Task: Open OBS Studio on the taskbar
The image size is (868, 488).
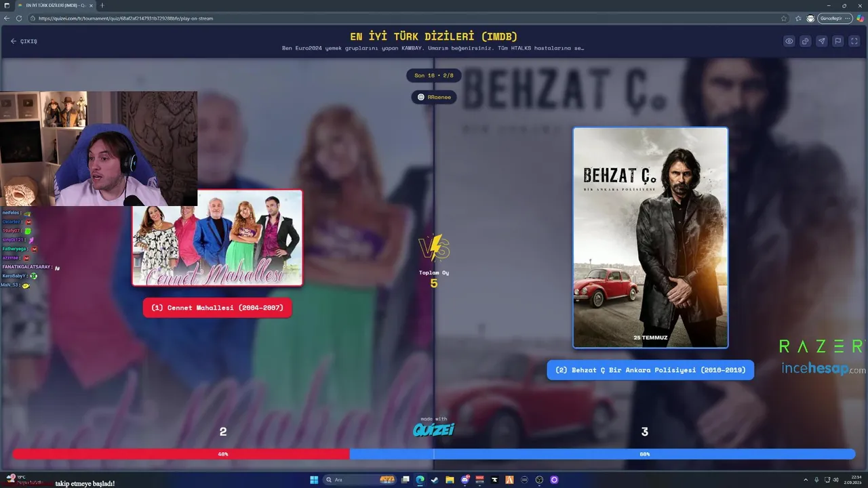Action: [x=539, y=480]
